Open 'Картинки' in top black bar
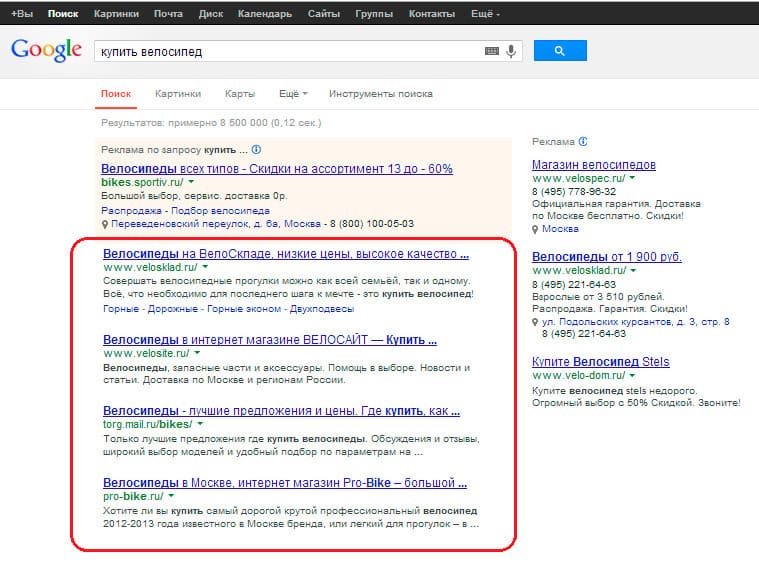The image size is (759, 566). 116,14
